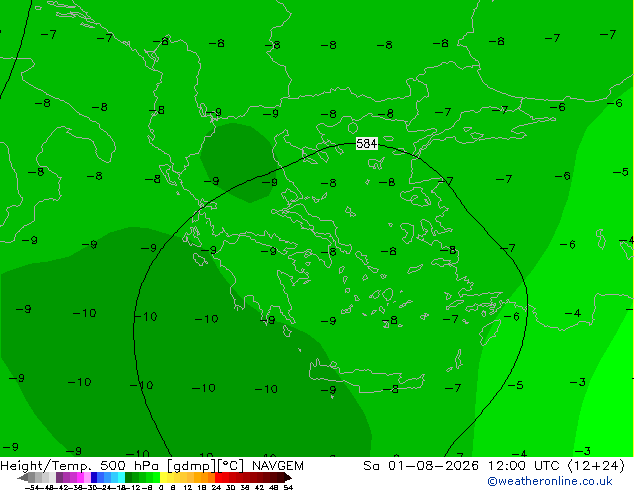Pick the bright green legend swatch
The image size is (634, 490).
[156, 477]
